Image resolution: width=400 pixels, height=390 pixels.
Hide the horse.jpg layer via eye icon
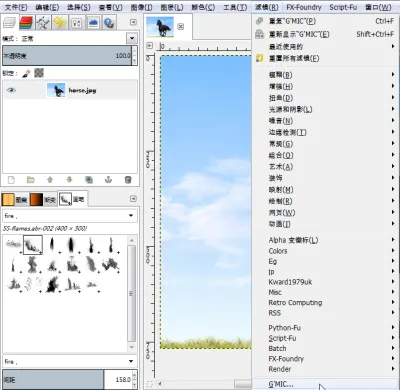click(x=11, y=90)
